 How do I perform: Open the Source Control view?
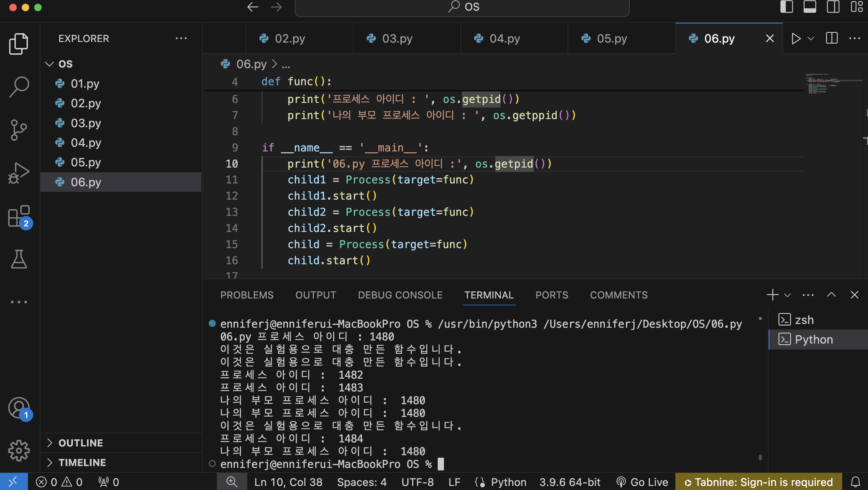click(19, 130)
